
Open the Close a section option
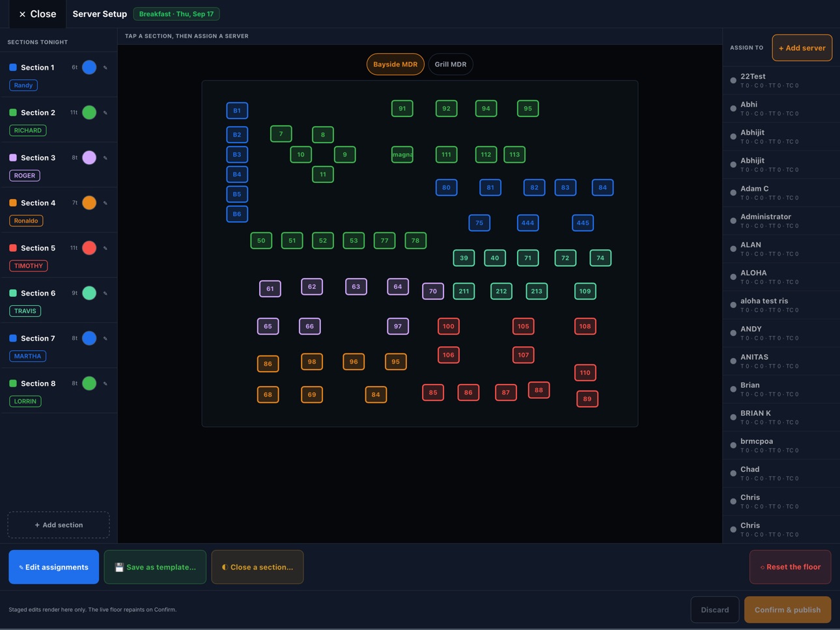point(257,567)
